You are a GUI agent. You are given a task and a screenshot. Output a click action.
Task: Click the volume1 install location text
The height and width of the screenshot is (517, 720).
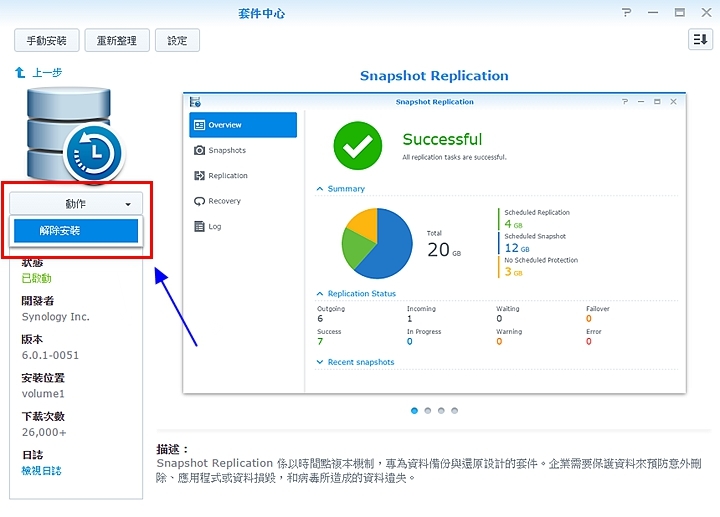click(43, 394)
